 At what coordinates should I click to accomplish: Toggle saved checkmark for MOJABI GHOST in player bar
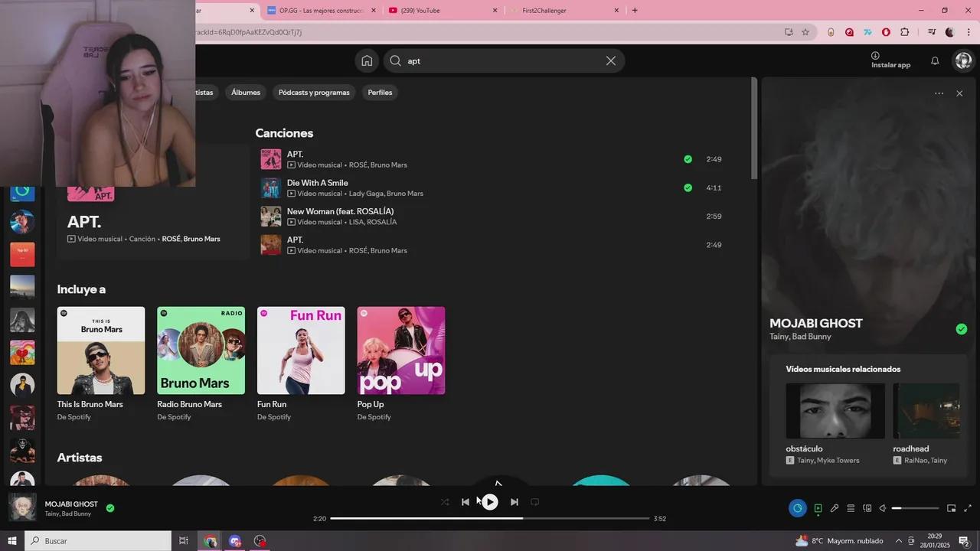(110, 507)
